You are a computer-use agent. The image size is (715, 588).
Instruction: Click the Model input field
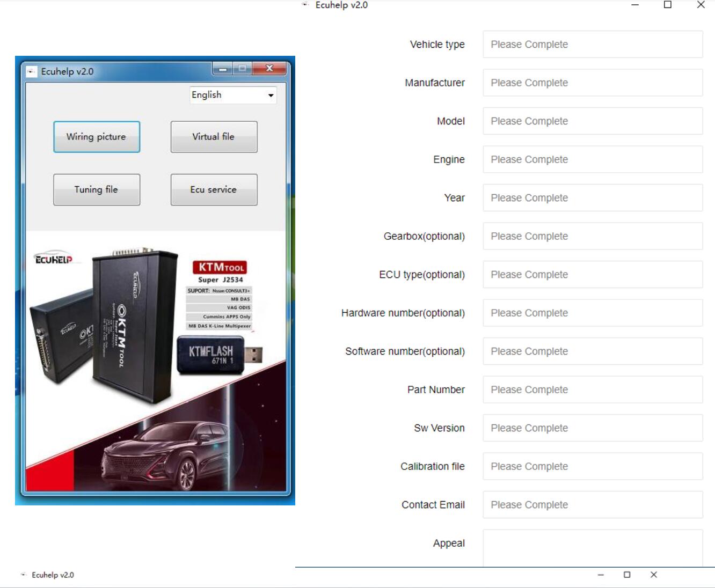point(592,121)
